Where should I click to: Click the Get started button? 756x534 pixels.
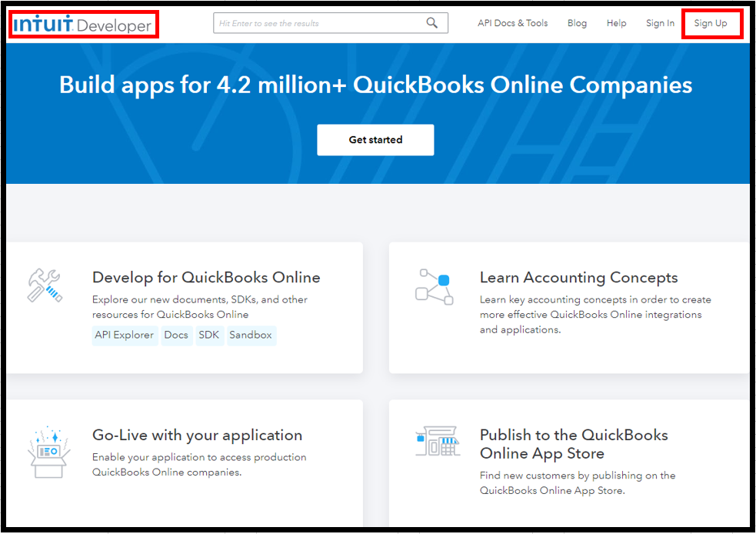tap(375, 140)
